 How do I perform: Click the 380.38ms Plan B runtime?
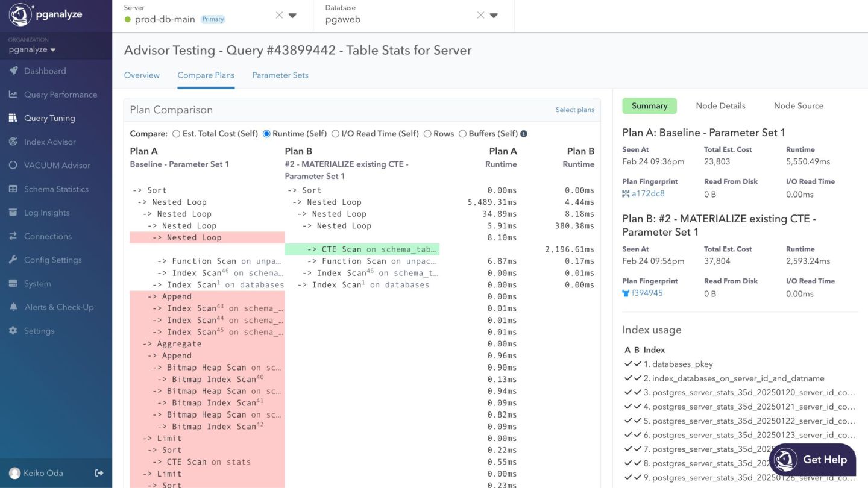click(574, 226)
